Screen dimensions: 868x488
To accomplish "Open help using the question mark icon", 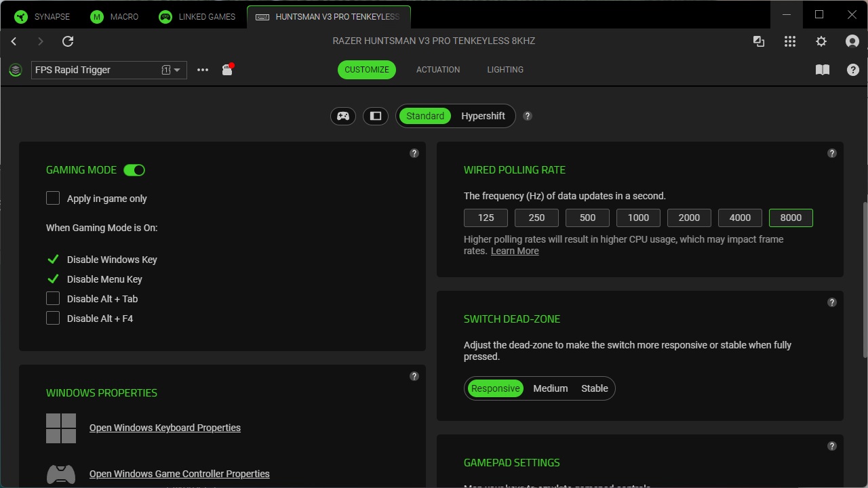I will coord(852,69).
